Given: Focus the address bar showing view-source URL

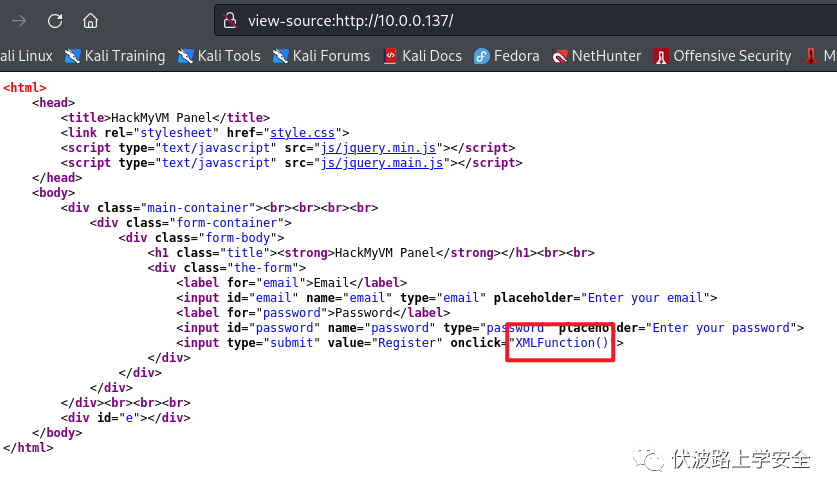Looking at the screenshot, I should [x=526, y=21].
